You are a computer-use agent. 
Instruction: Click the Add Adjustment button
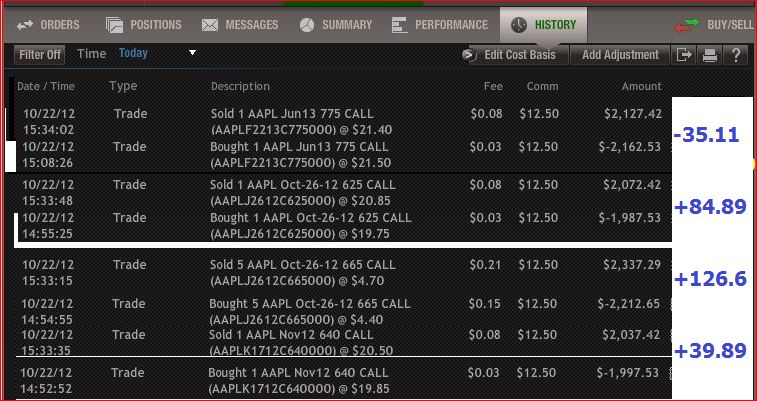[x=620, y=55]
